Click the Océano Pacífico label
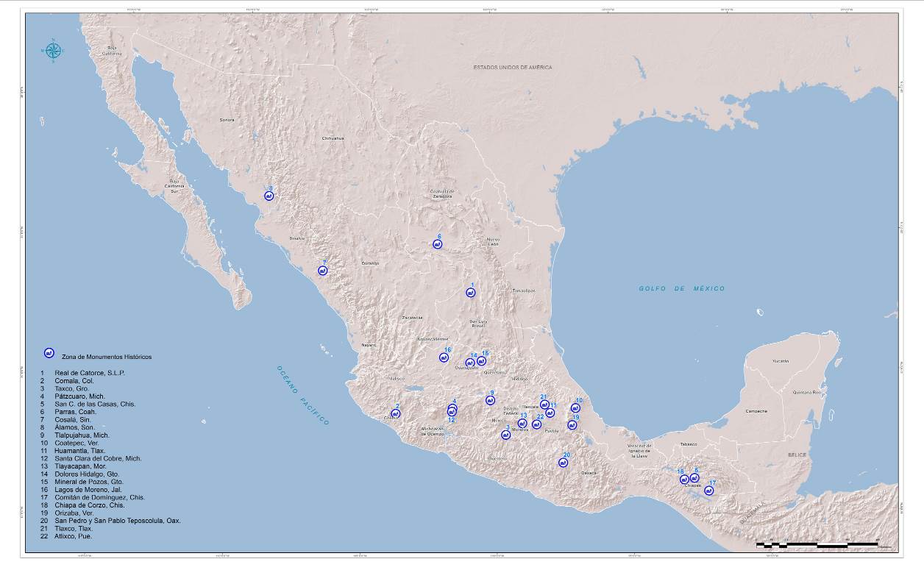The width and height of the screenshot is (924, 570). pyautogui.click(x=303, y=395)
